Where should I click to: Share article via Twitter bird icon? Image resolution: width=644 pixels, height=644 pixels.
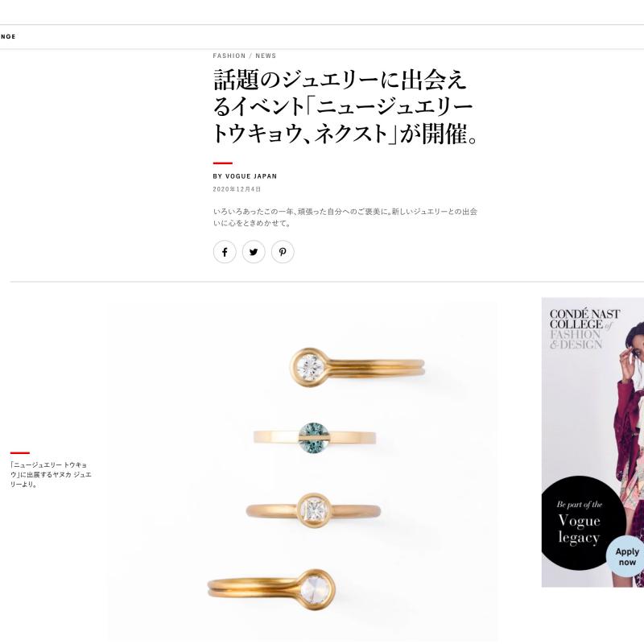(x=254, y=252)
